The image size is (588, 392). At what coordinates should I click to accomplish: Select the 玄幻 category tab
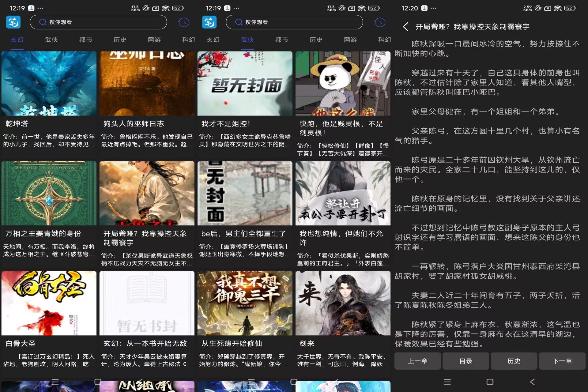tap(17, 40)
